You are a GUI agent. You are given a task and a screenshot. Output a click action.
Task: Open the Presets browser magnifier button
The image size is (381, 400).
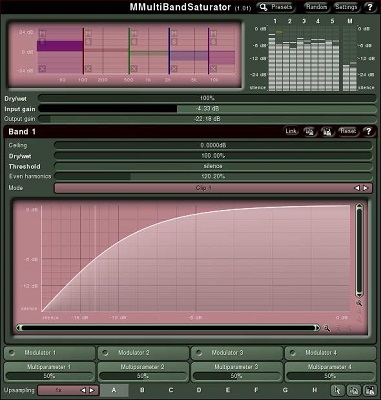pyautogui.click(x=275, y=7)
